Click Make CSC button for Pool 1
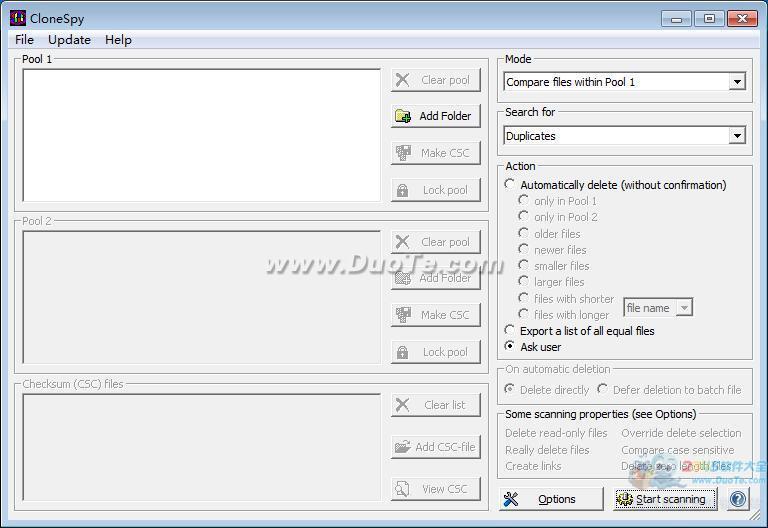This screenshot has width=768, height=528. tap(435, 153)
